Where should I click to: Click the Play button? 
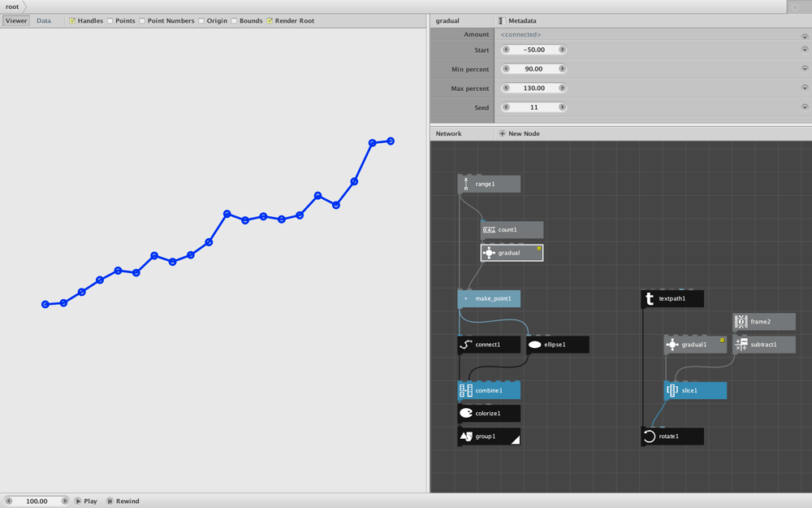(x=85, y=501)
